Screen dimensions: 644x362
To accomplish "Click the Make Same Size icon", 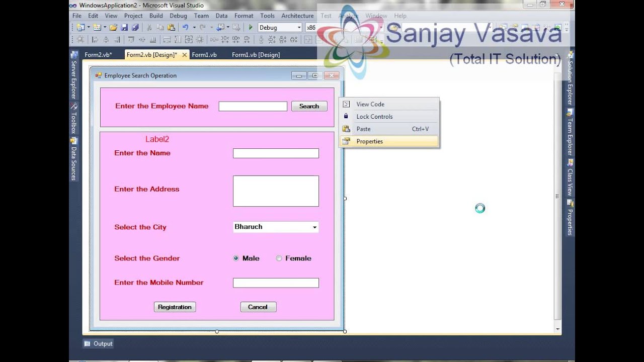I will point(189,40).
